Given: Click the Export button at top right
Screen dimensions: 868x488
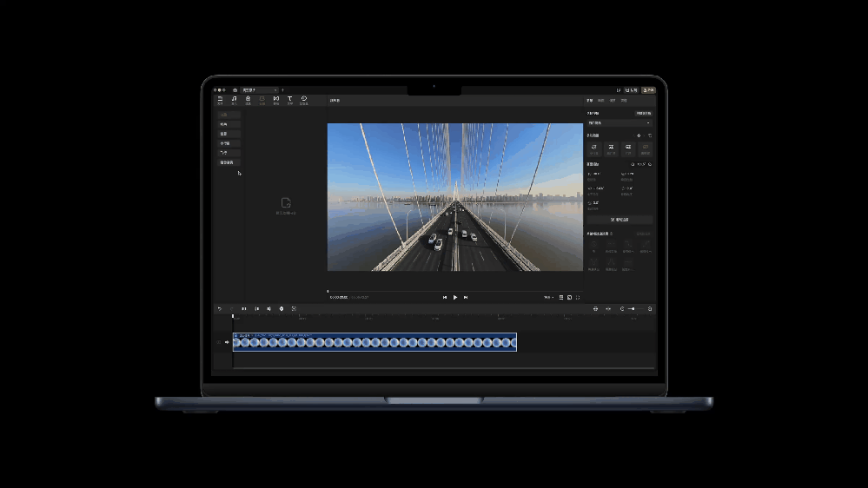Looking at the screenshot, I should [648, 90].
